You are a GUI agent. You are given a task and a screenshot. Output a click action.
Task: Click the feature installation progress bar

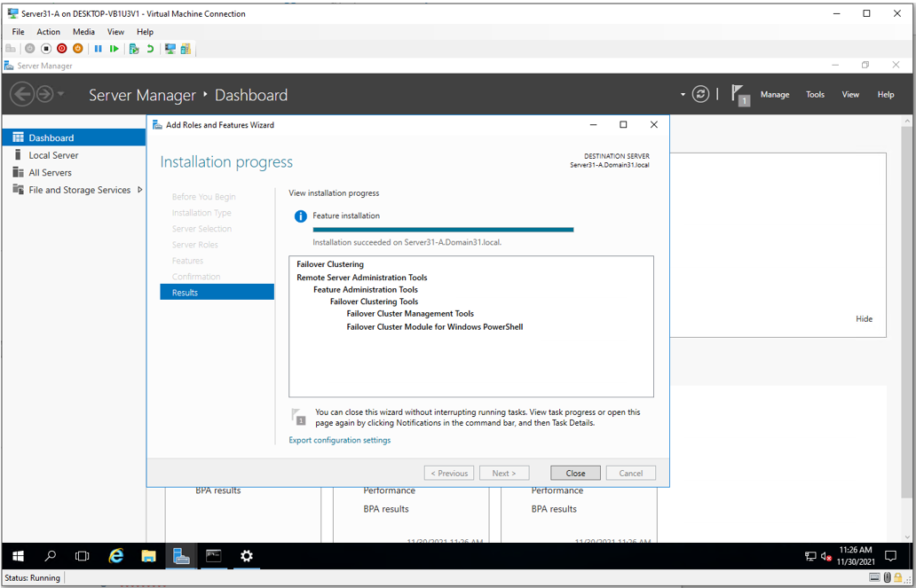[x=443, y=230]
